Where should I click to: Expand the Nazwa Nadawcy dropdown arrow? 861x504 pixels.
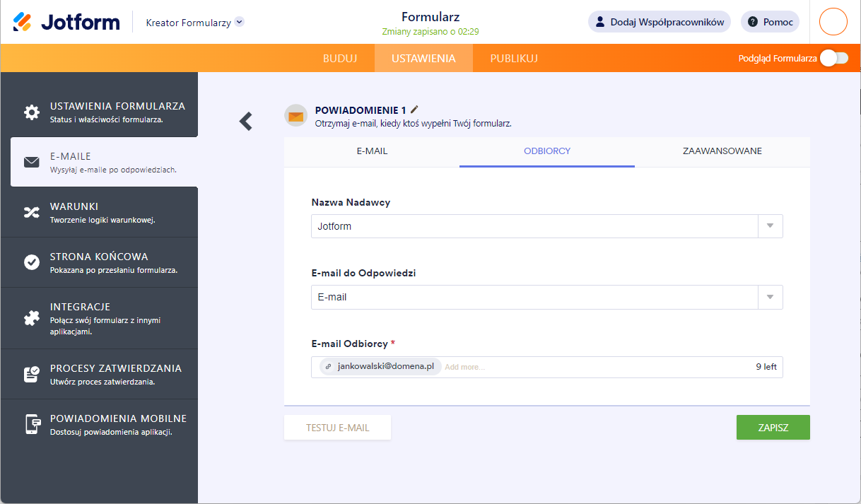click(771, 226)
